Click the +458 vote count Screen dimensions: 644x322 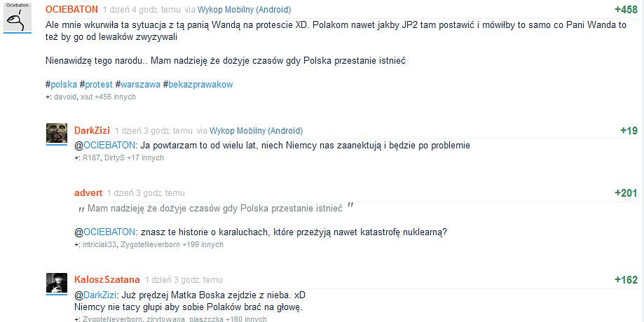coord(626,10)
